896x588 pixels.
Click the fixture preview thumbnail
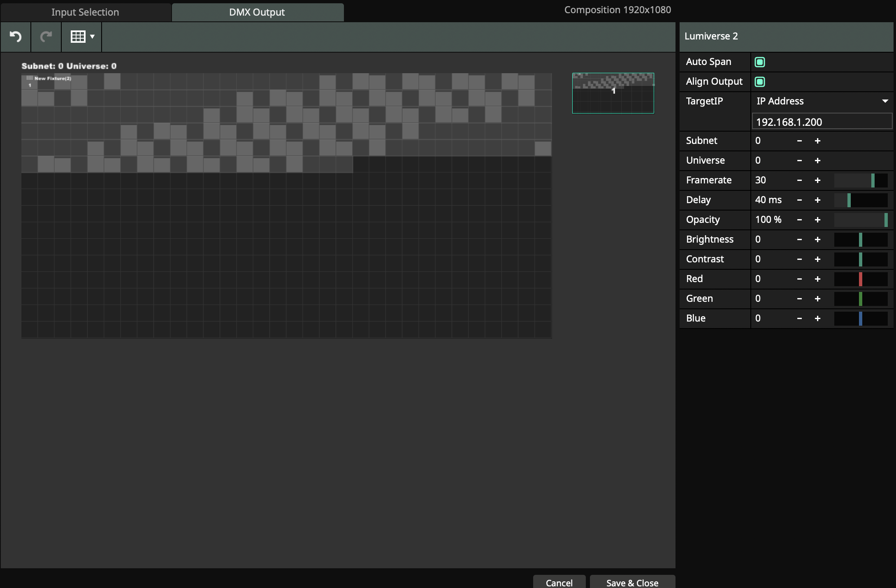pos(613,93)
